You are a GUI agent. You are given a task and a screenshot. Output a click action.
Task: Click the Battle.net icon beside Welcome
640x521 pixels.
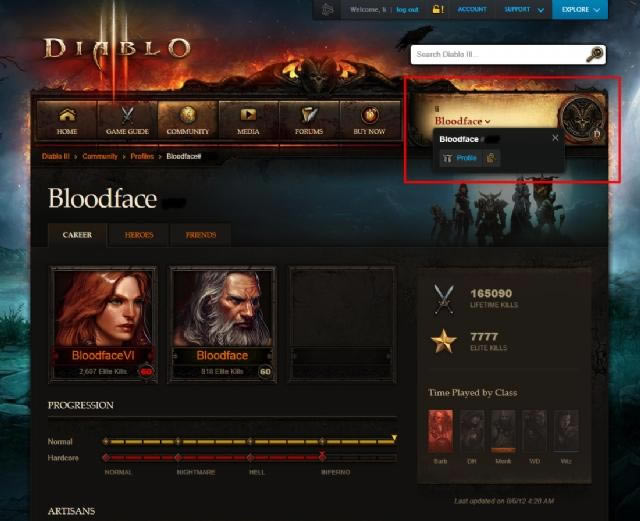tap(327, 9)
